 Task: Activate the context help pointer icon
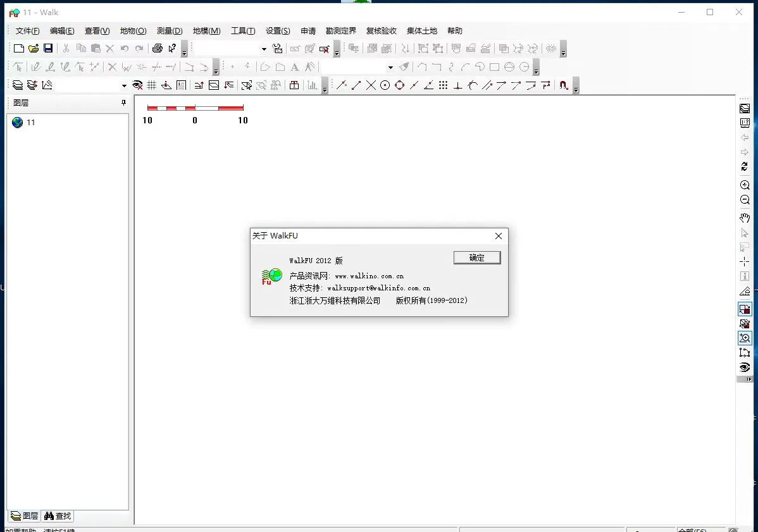[x=172, y=48]
